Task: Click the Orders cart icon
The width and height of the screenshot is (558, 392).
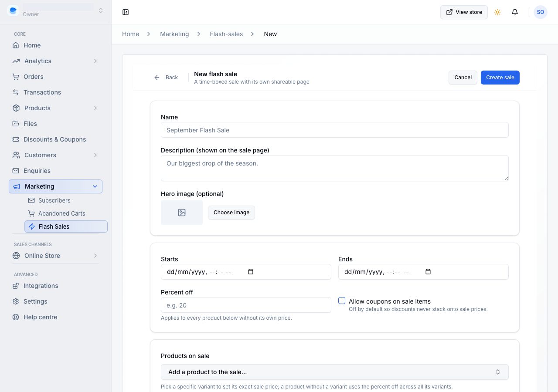Action: pos(16,77)
